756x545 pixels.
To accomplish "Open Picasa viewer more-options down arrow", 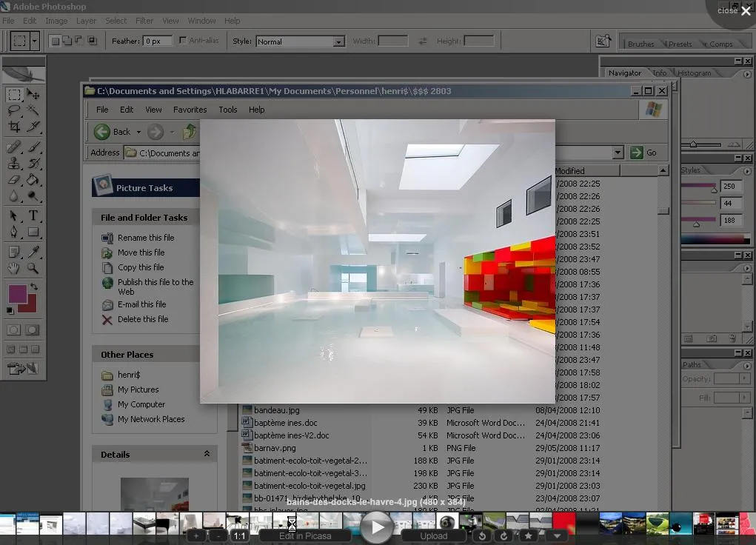I will click(557, 536).
